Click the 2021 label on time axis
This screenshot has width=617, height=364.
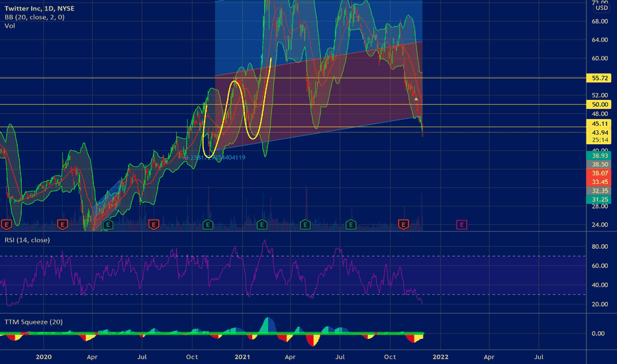click(242, 357)
